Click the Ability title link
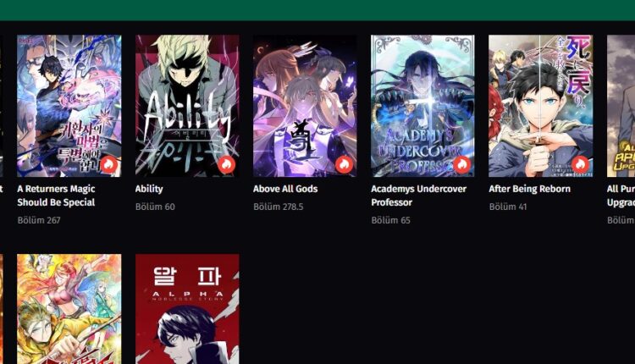This screenshot has height=364, width=635. pyautogui.click(x=149, y=189)
